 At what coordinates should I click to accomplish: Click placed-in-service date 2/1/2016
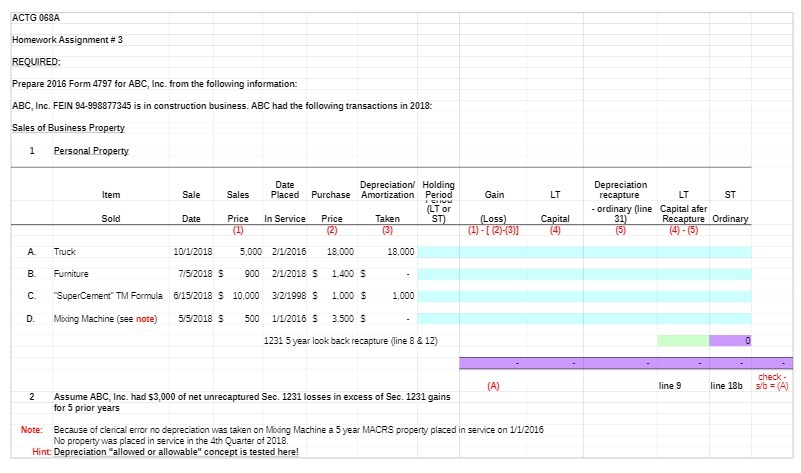(289, 252)
